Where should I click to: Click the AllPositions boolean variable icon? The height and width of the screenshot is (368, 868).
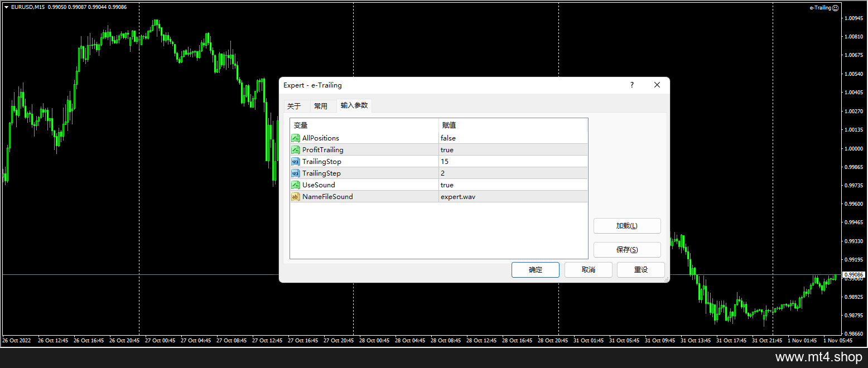pos(296,138)
